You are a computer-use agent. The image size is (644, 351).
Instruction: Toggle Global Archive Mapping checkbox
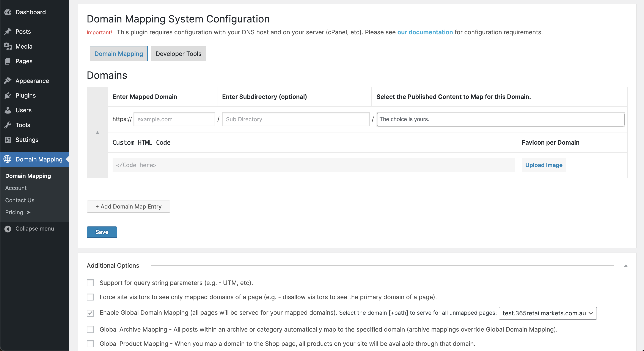coord(91,329)
